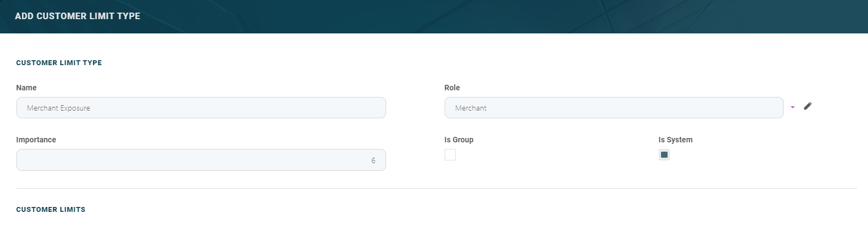Tick the Is Group checkbox
868x242 pixels.
pyautogui.click(x=450, y=155)
